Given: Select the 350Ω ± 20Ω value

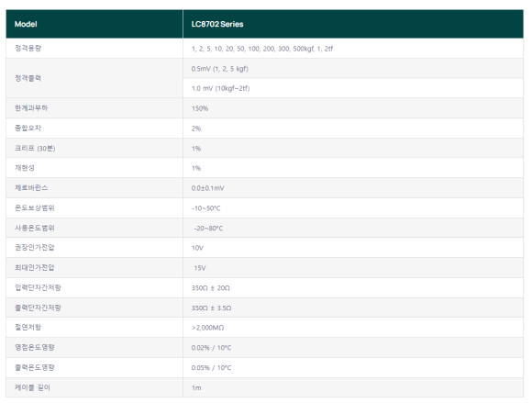Looking at the screenshot, I should [210, 288].
